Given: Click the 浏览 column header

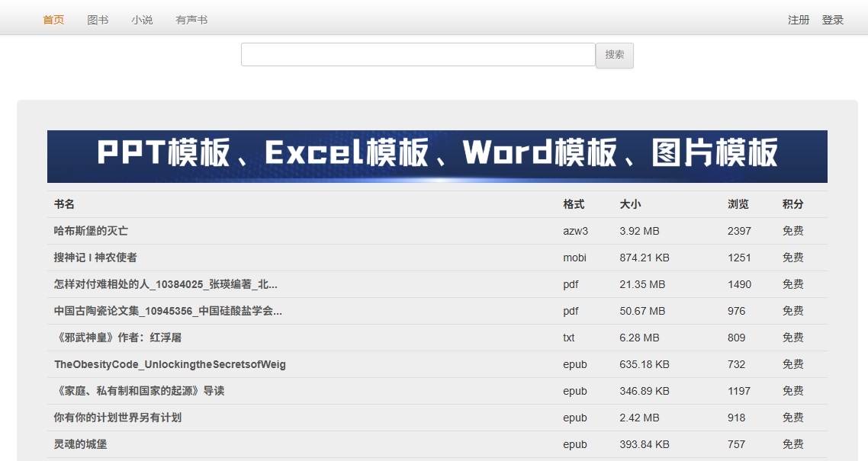Looking at the screenshot, I should pos(738,204).
